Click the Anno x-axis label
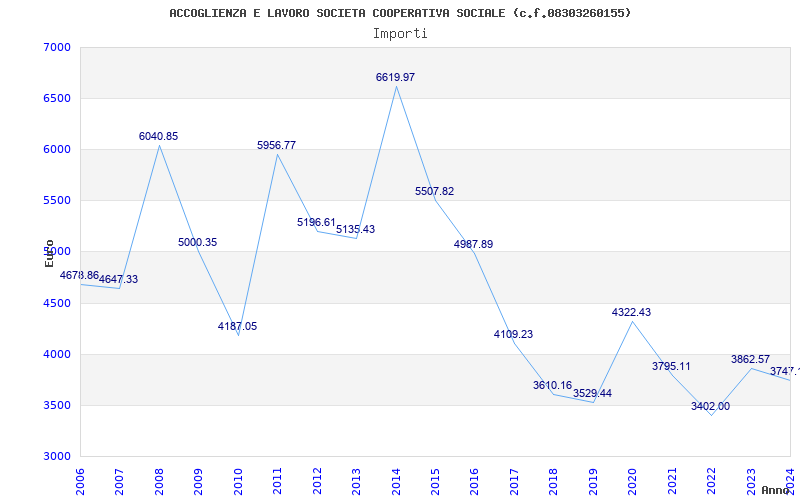The width and height of the screenshot is (800, 500). 775,490
